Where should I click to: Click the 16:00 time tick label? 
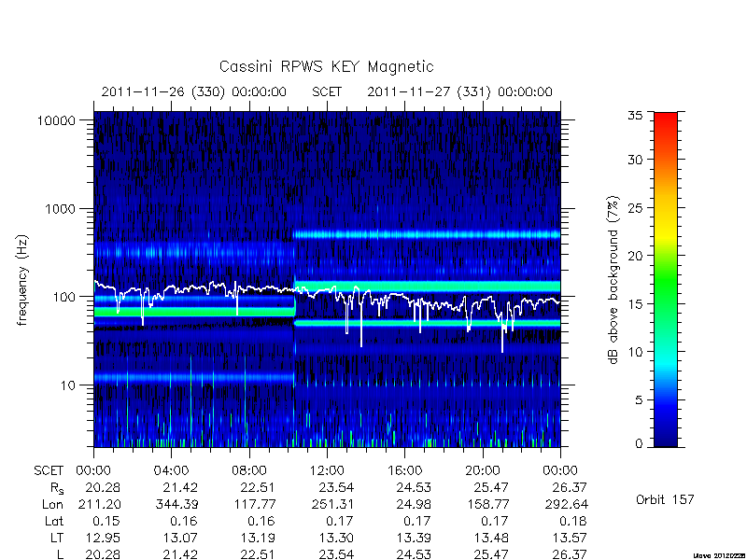pyautogui.click(x=404, y=471)
